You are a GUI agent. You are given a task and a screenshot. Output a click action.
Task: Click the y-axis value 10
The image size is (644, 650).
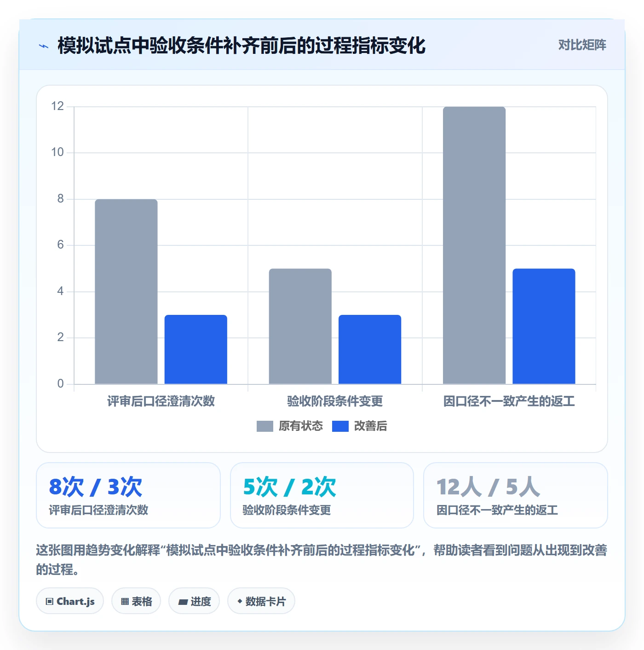57,152
